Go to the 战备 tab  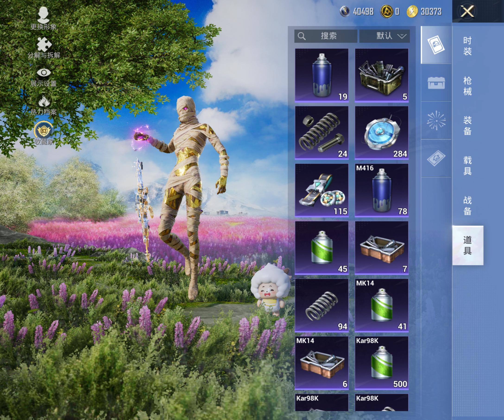tap(467, 205)
